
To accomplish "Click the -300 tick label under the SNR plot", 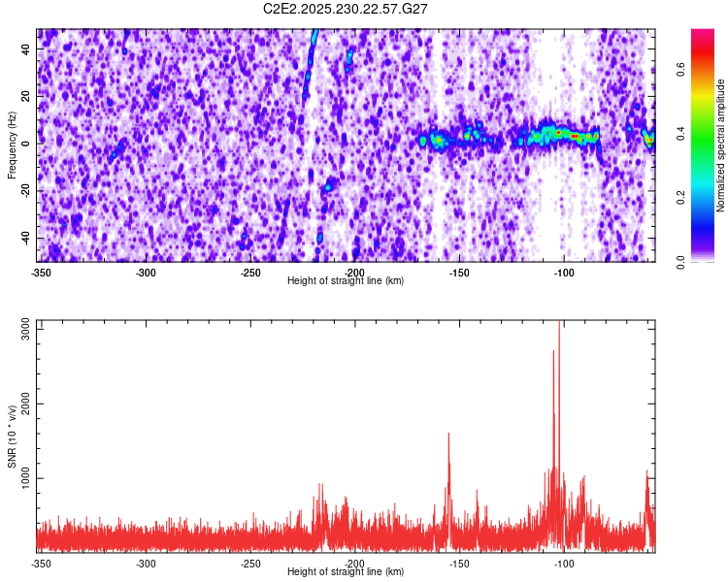I will [146, 564].
